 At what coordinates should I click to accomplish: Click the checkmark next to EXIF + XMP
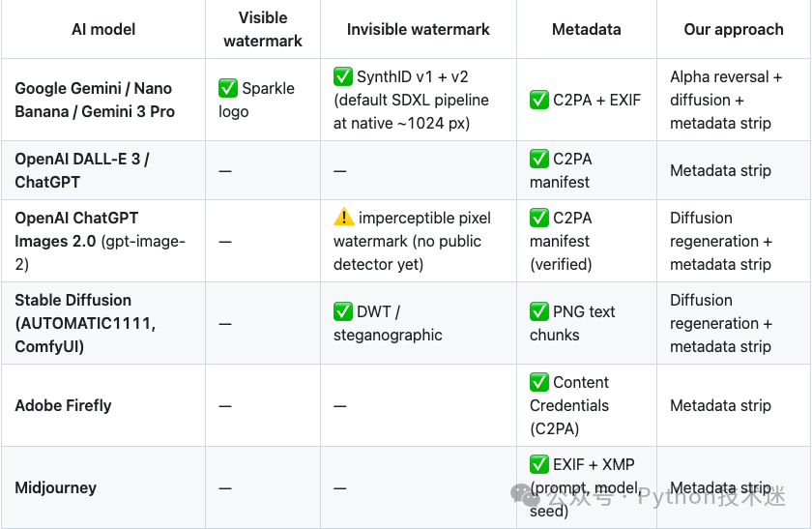pos(539,464)
